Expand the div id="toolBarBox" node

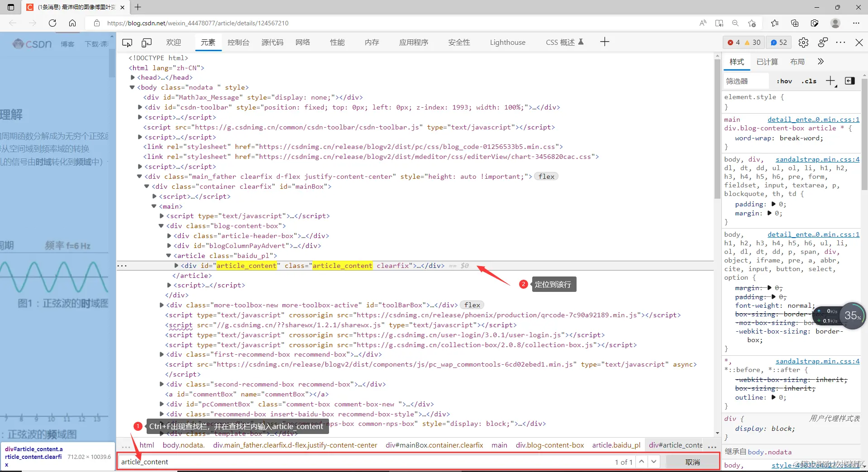[x=162, y=305]
